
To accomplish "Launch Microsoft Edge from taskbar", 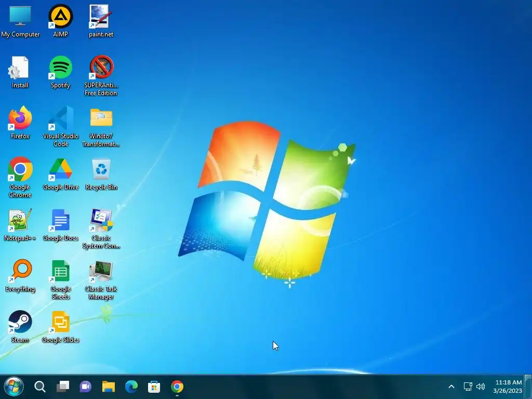I will tap(131, 387).
